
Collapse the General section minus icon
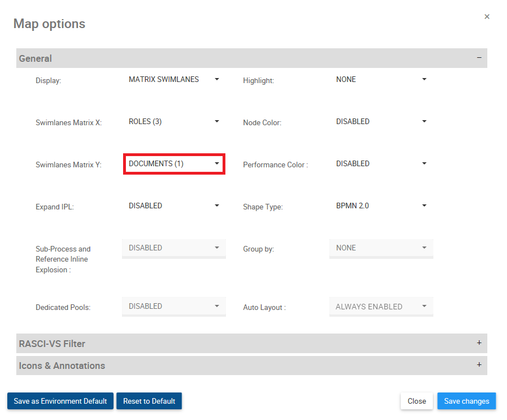(479, 58)
